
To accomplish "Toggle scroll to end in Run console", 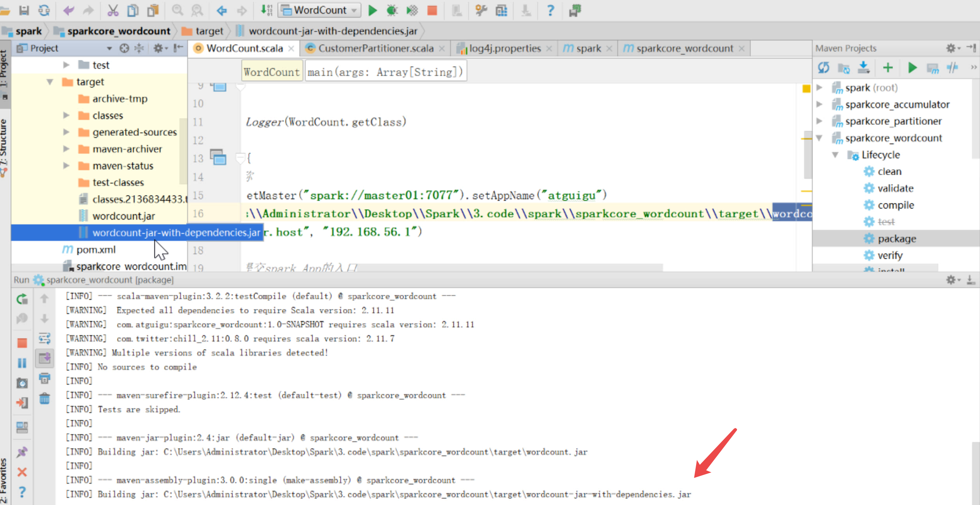I will tap(45, 358).
